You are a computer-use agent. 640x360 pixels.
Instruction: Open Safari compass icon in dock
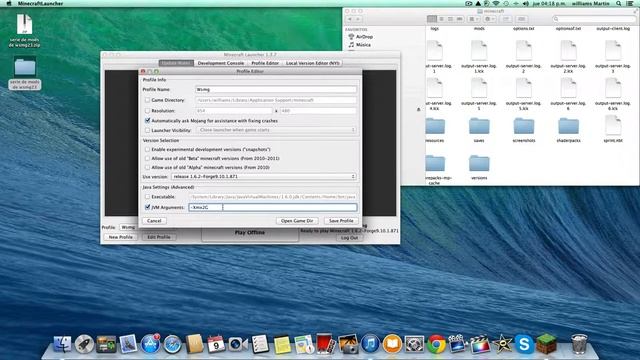pos(172,344)
